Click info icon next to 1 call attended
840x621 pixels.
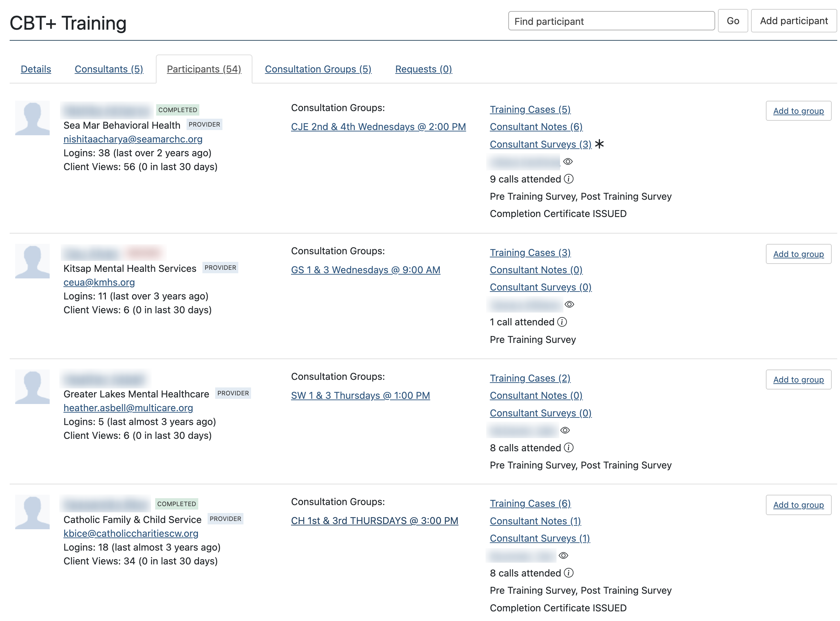562,322
